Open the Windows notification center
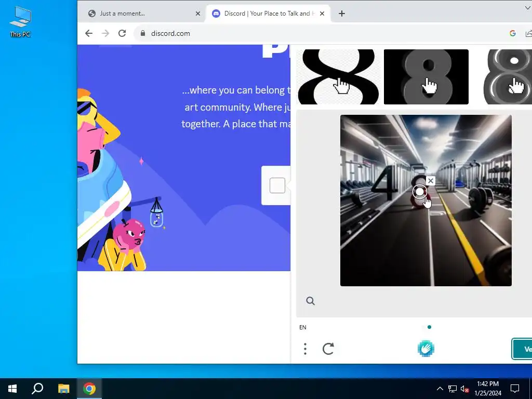This screenshot has width=532, height=399. 515,389
